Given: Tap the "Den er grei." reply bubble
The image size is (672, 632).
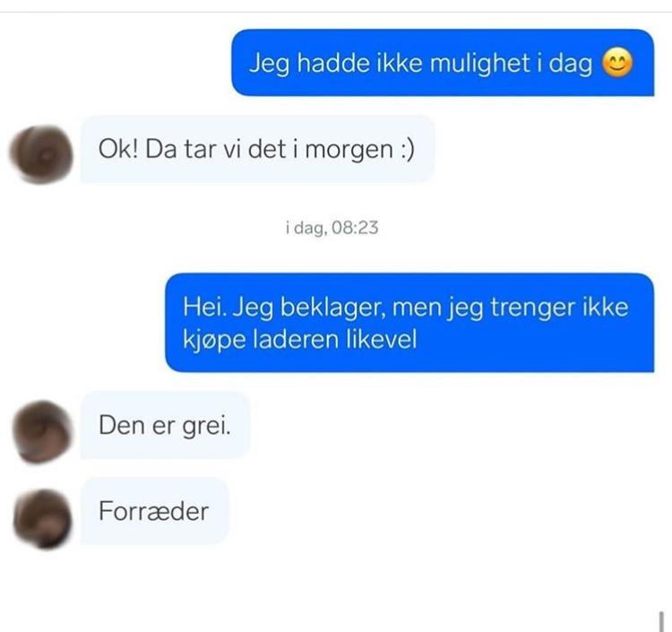Looking at the screenshot, I should coord(166,425).
